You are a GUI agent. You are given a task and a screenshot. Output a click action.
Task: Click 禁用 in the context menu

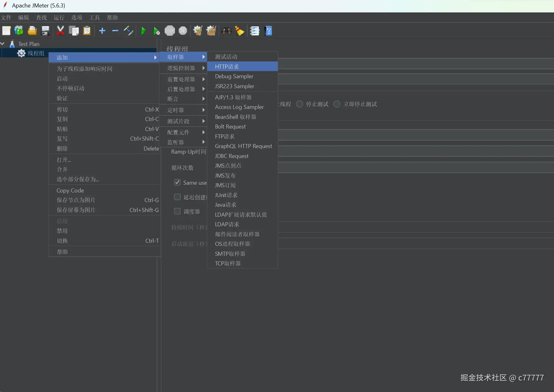104,231
